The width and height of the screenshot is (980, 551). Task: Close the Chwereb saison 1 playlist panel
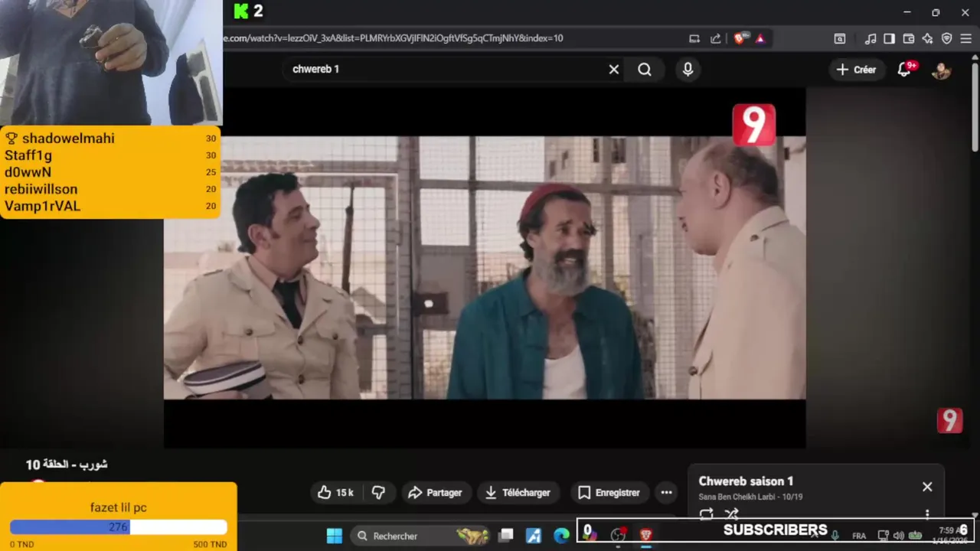(x=927, y=487)
